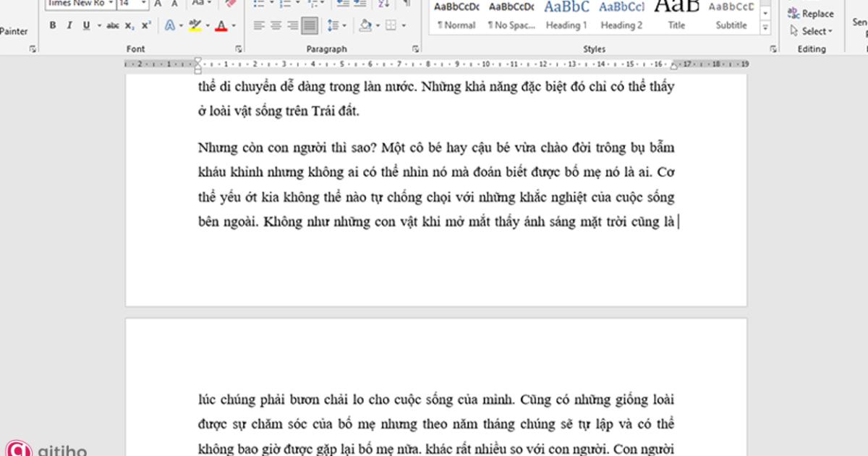This screenshot has height=456, width=868.
Task: Apply paragraph Shading fill
Action: [x=365, y=25]
